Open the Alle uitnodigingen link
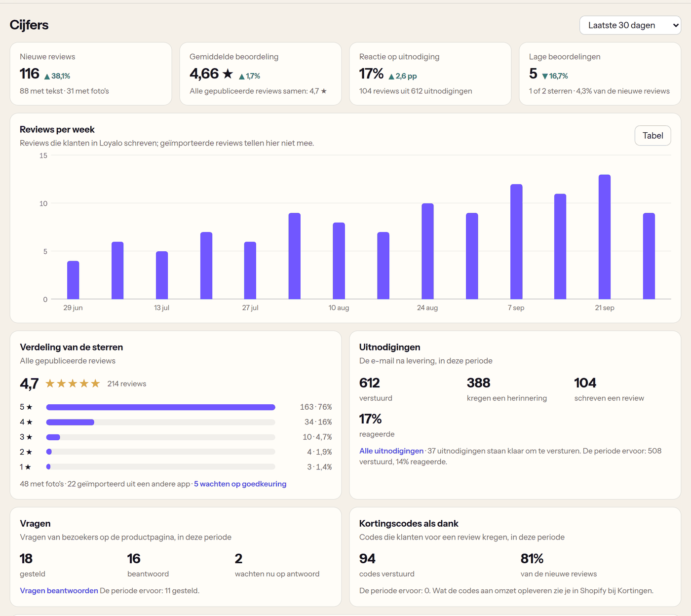 [391, 451]
